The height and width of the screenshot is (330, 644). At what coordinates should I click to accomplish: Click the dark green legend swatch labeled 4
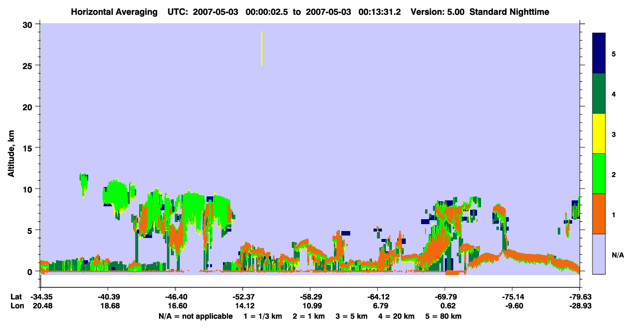pyautogui.click(x=599, y=94)
